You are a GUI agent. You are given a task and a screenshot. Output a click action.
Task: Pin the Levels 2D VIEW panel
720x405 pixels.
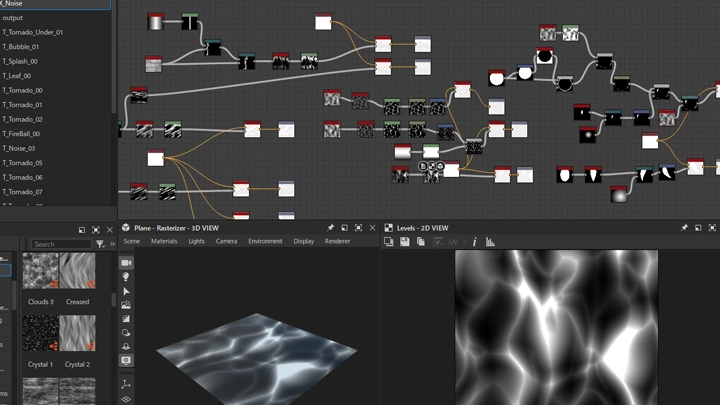684,228
